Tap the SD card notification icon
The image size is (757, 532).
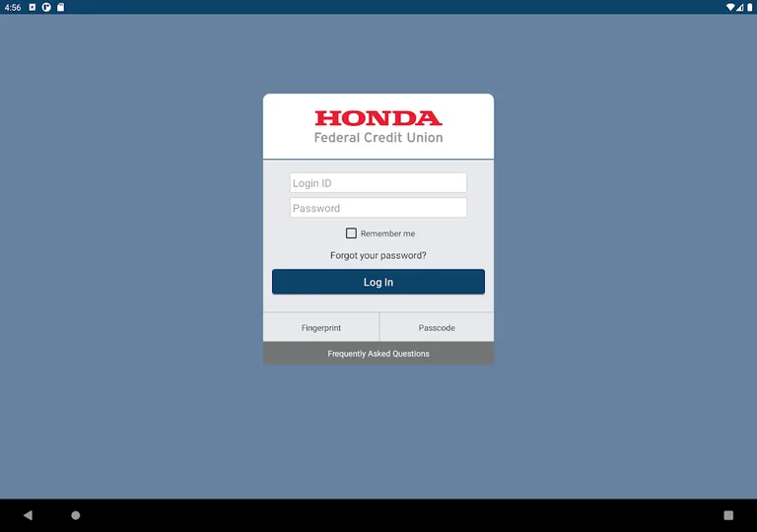coord(60,7)
